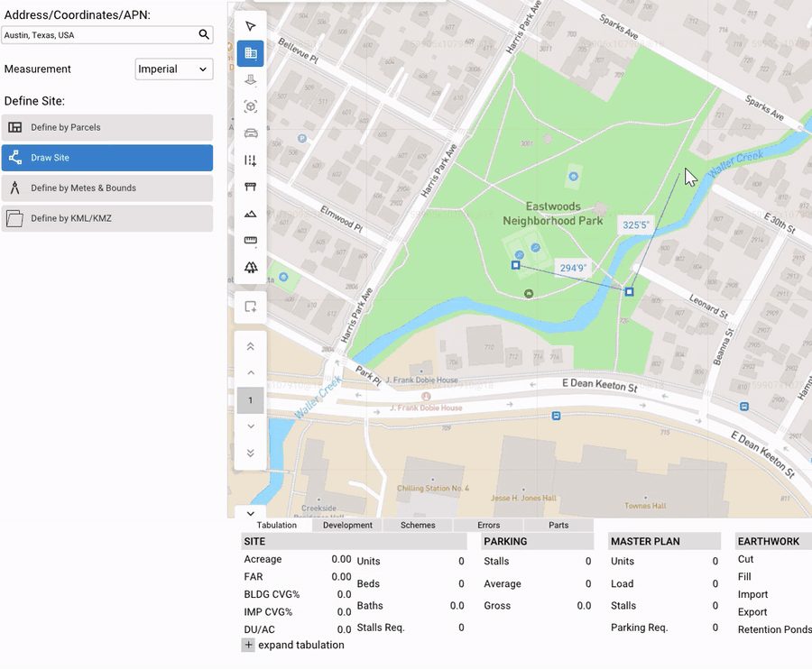Click the 325'5" distance label
Image resolution: width=812 pixels, height=669 pixels.
coord(635,225)
